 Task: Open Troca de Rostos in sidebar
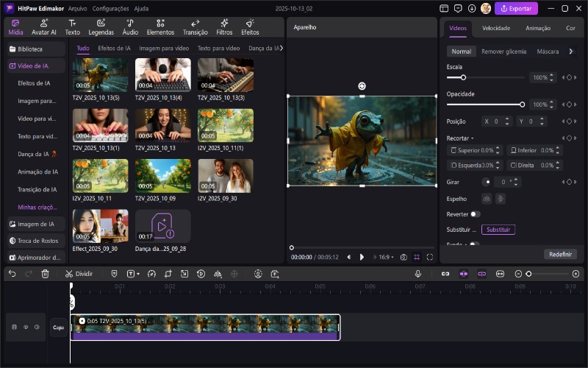tap(36, 241)
